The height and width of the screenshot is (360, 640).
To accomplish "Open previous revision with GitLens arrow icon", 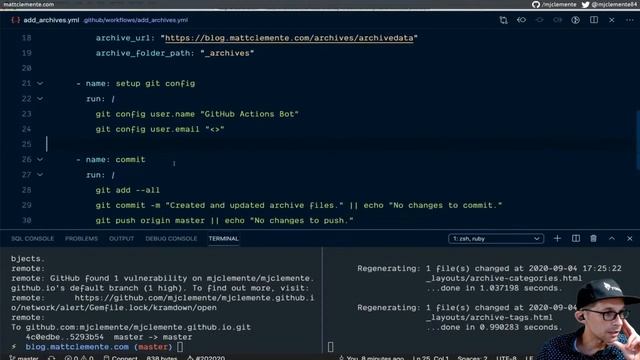I will click(521, 20).
